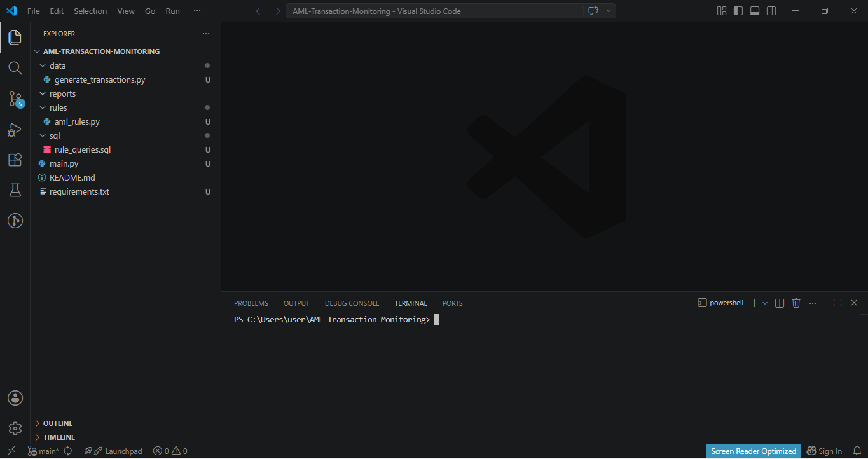Open the Run and Debug view

click(x=15, y=129)
